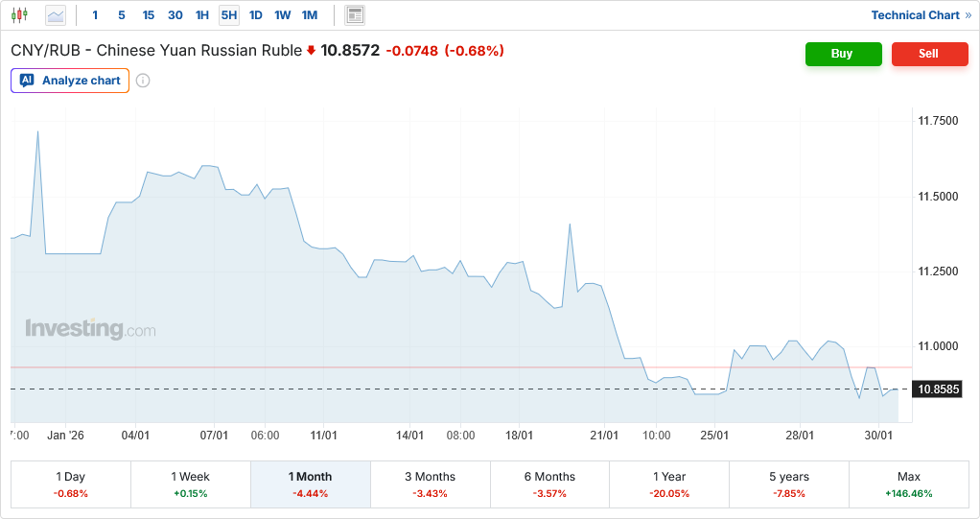Select the 1 Year performance tab

point(669,484)
